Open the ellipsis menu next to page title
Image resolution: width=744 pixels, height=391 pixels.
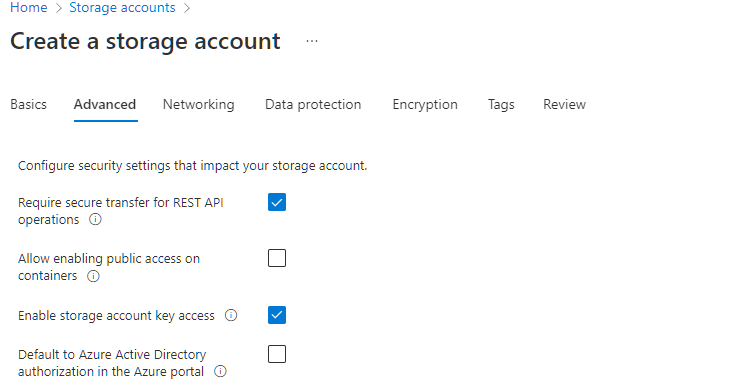[312, 41]
